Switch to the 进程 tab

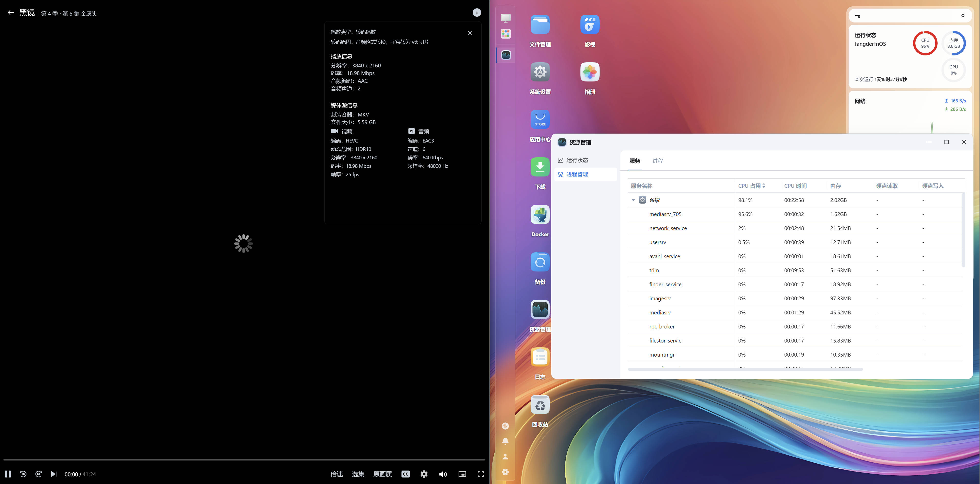point(658,161)
